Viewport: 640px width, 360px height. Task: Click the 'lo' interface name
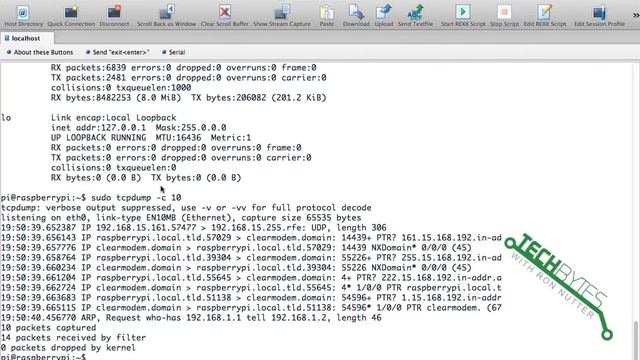coord(6,118)
